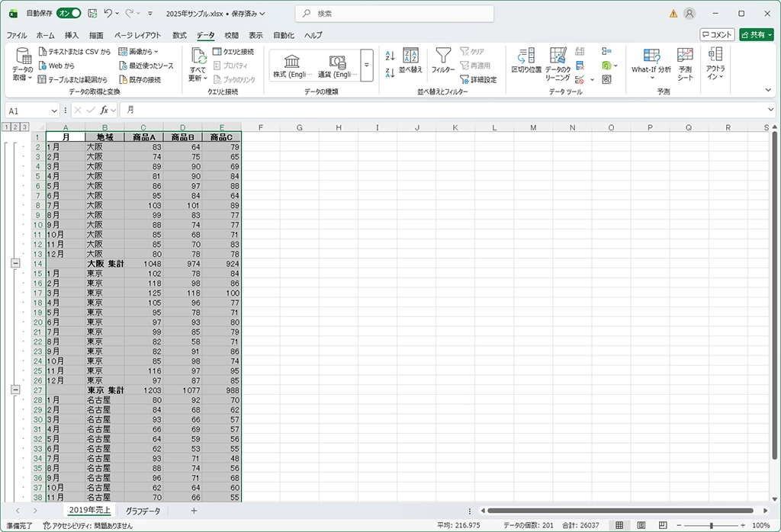This screenshot has height=532, width=781.
Task: Collapse the 大阪 集計 outline group
Action: (x=15, y=263)
